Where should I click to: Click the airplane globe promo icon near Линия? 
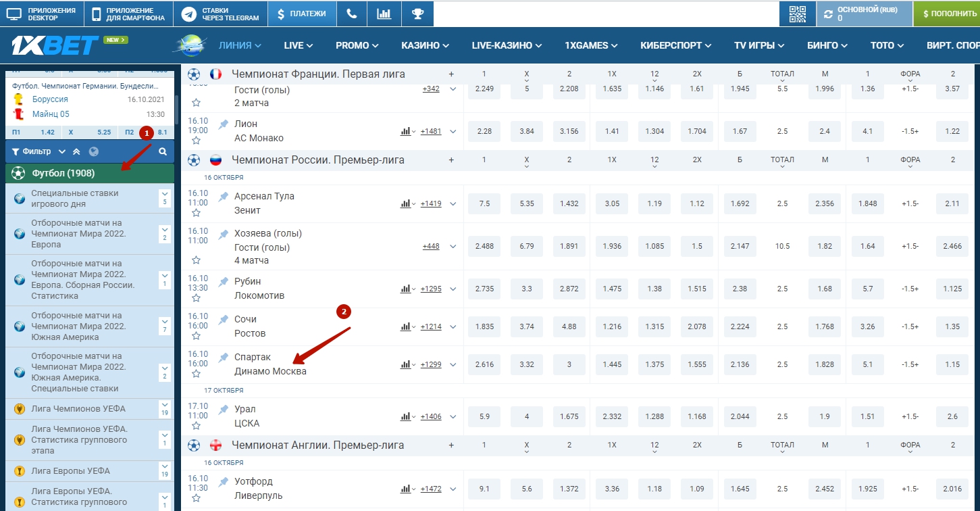point(192,45)
